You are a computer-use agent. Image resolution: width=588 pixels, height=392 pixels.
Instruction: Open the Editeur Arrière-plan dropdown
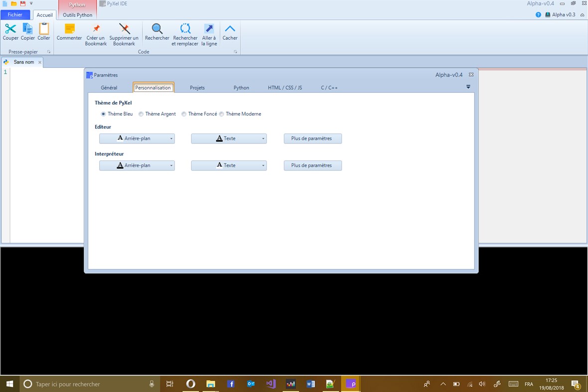pyautogui.click(x=171, y=138)
